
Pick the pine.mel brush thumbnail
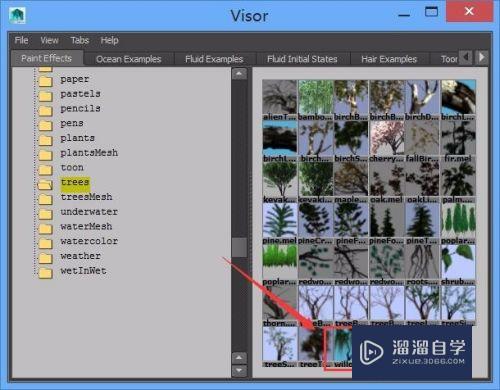pos(280,220)
